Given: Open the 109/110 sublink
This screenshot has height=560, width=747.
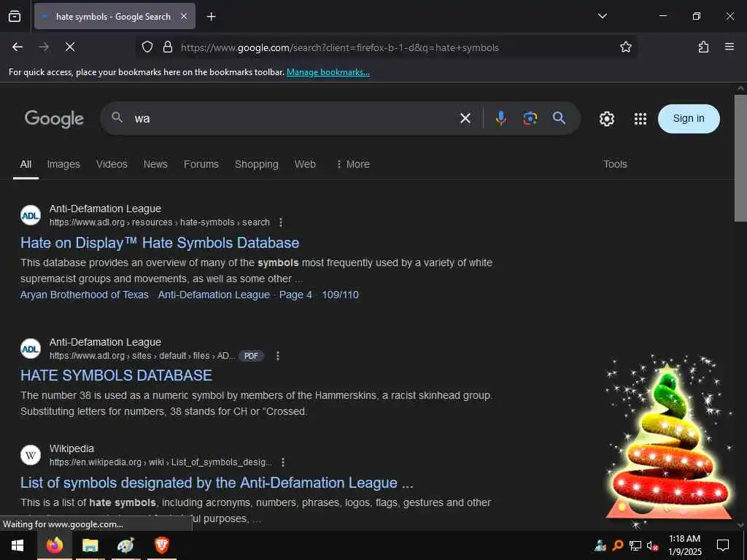Looking at the screenshot, I should pos(340,295).
